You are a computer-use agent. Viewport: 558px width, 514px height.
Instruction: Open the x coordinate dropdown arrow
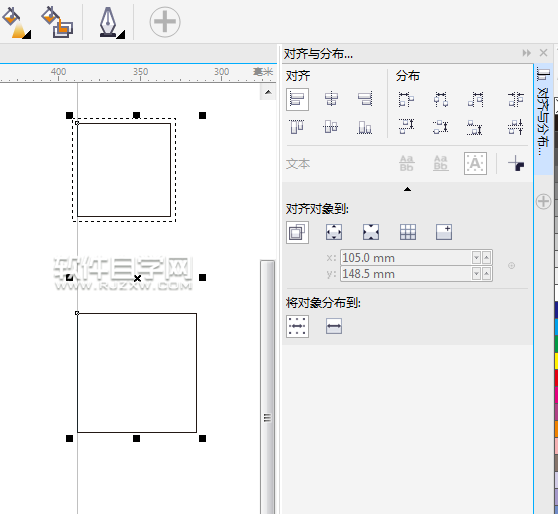click(476, 257)
